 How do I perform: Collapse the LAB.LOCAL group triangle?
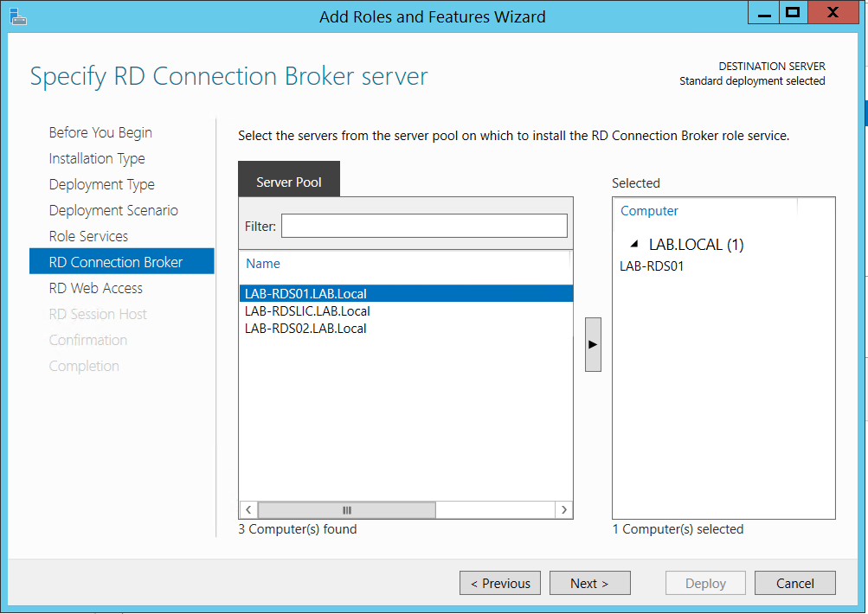pos(635,245)
